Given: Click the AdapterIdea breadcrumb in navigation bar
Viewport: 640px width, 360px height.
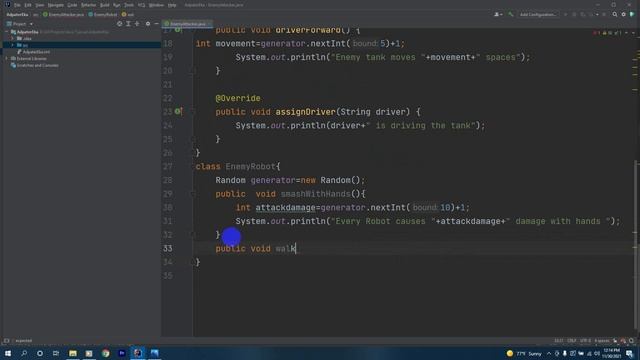Looking at the screenshot, I should [x=17, y=14].
